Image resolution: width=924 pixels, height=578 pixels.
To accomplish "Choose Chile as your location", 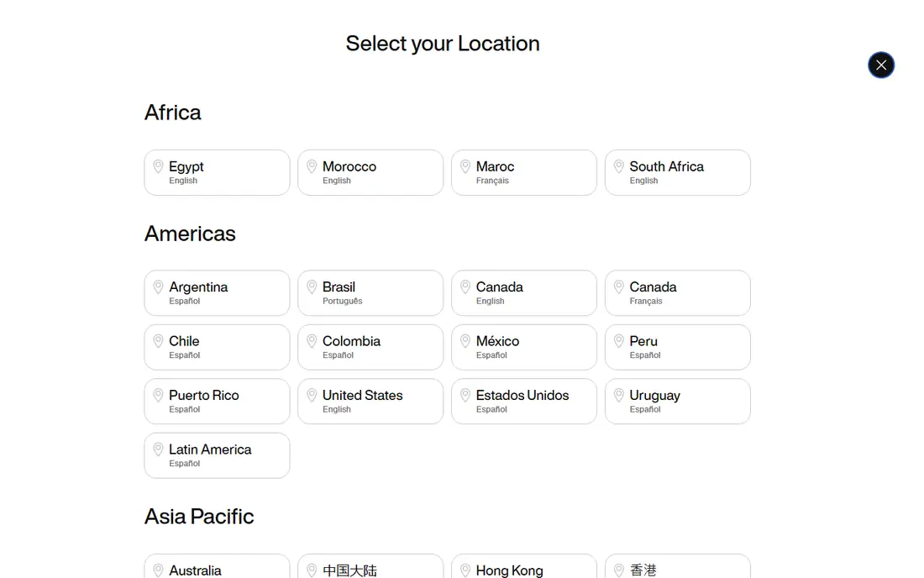I will click(x=217, y=347).
